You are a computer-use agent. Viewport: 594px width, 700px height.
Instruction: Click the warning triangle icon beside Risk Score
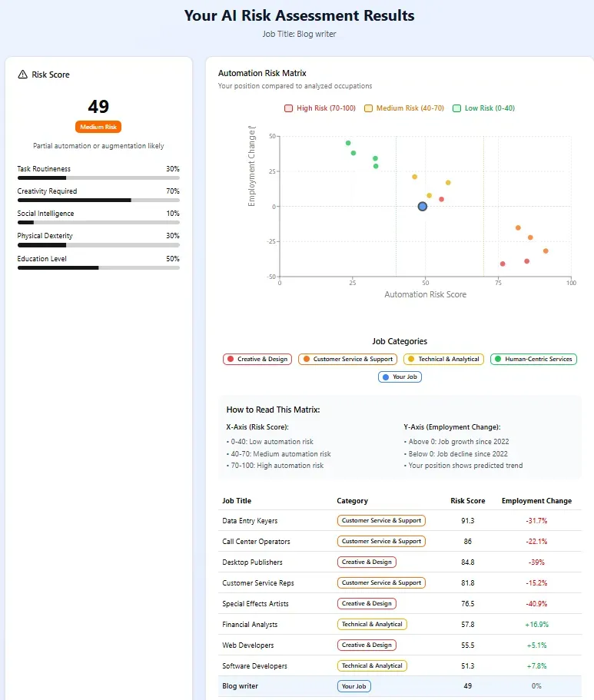[22, 75]
